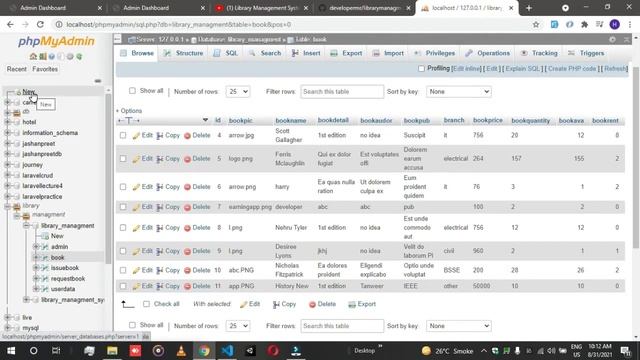Screen dimensions: 640x360
Task: Open Windows Start menu
Action: click(11, 351)
